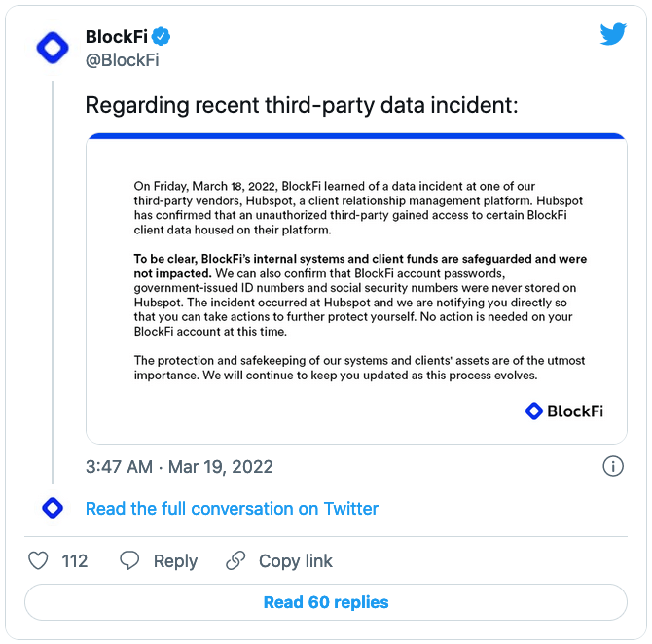Image resolution: width=652 pixels, height=644 pixels.
Task: Open the 3:47 AM Mar 19, 2022 timestamp
Action: (179, 467)
